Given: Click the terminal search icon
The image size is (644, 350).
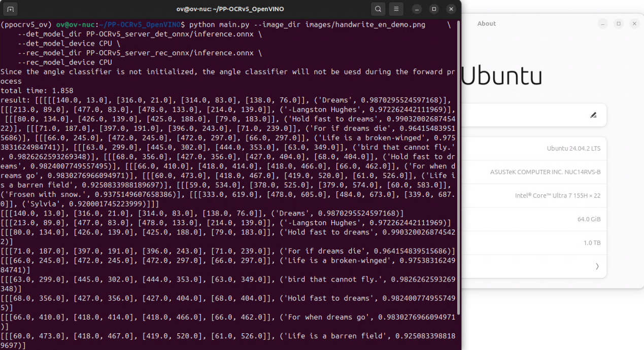Looking at the screenshot, I should pyautogui.click(x=378, y=9).
